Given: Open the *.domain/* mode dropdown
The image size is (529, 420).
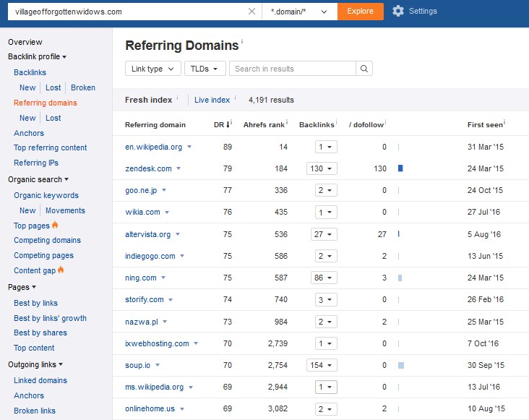Looking at the screenshot, I should pyautogui.click(x=298, y=12).
